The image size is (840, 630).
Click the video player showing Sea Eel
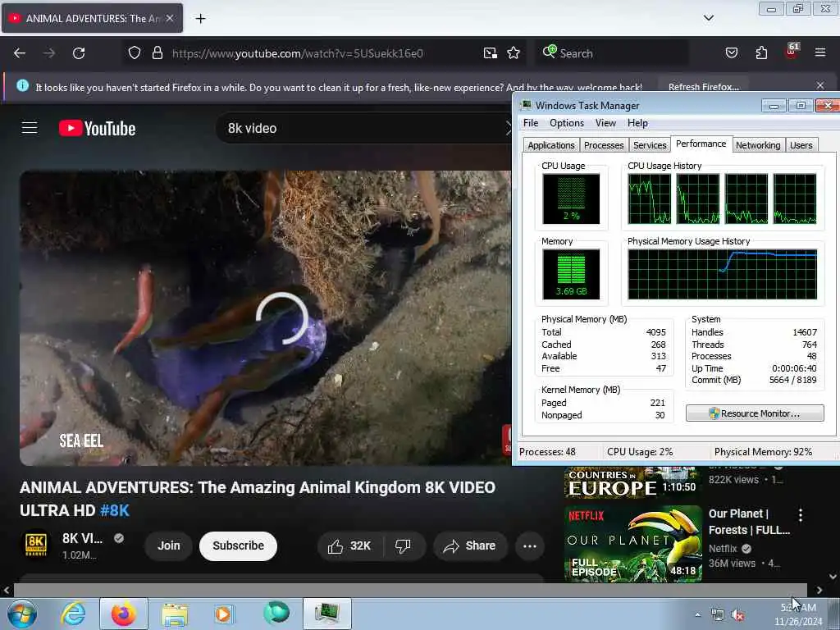(x=266, y=318)
